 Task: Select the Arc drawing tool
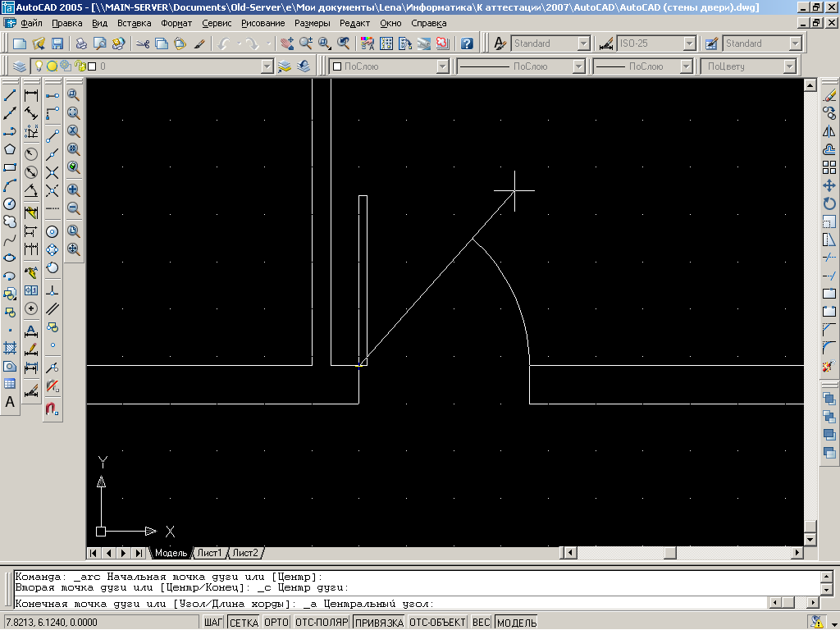pyautogui.click(x=10, y=186)
